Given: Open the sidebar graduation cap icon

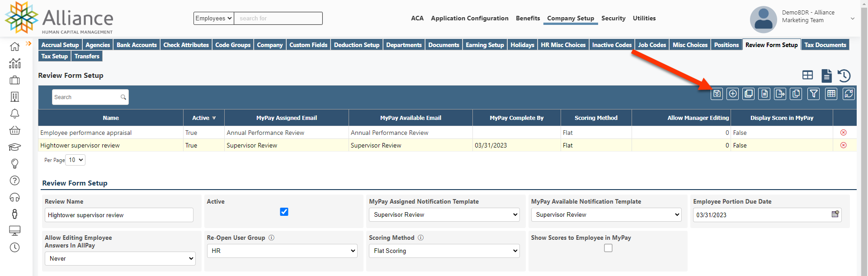Looking at the screenshot, I should click(x=15, y=147).
